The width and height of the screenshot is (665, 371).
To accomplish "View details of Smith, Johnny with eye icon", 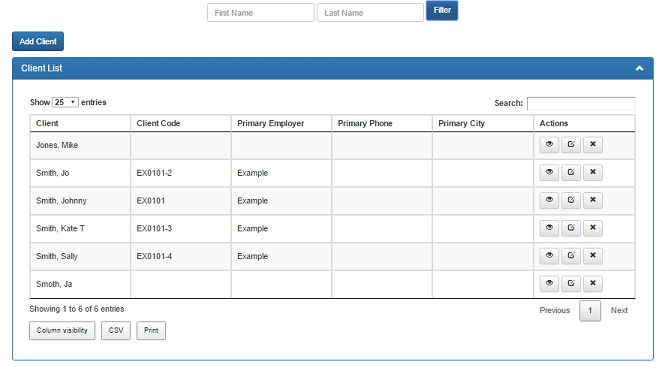I will pos(549,200).
